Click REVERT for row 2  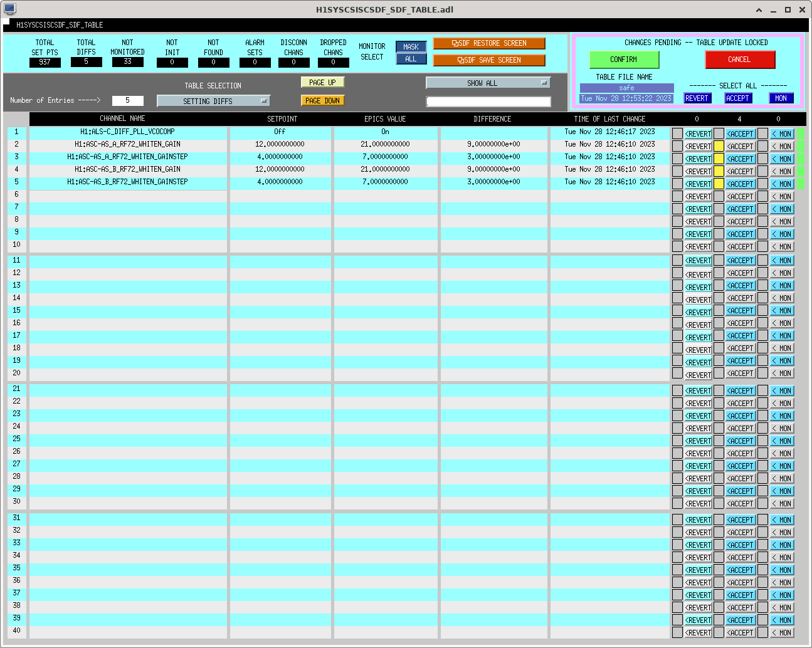698,147
